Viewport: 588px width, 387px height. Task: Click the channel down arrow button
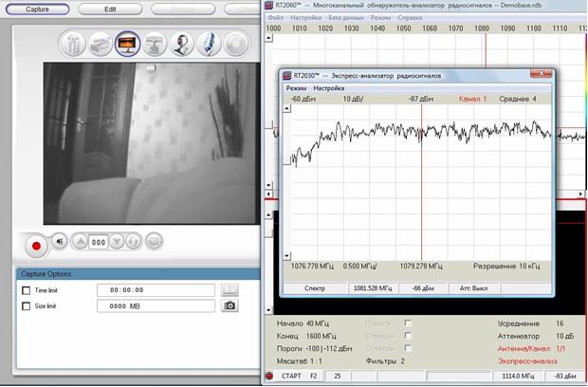(x=117, y=242)
